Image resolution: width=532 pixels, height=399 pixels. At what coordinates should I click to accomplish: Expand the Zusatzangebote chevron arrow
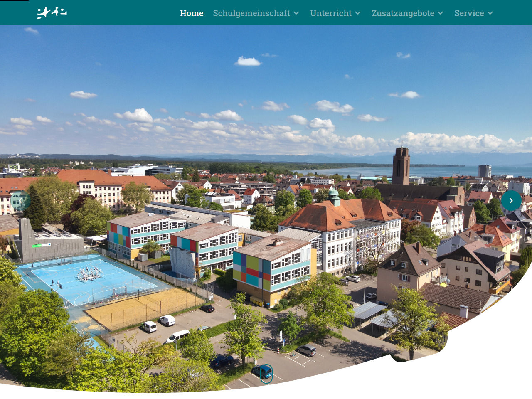click(x=441, y=13)
